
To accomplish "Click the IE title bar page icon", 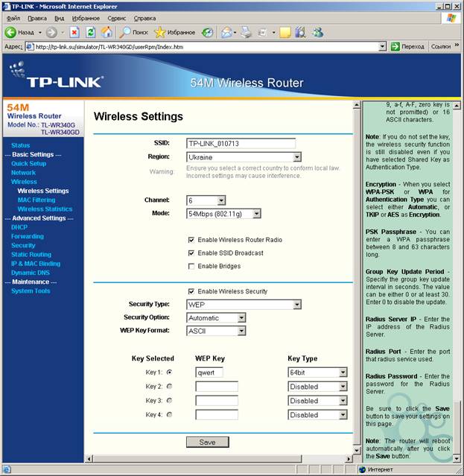I will 7,7.
